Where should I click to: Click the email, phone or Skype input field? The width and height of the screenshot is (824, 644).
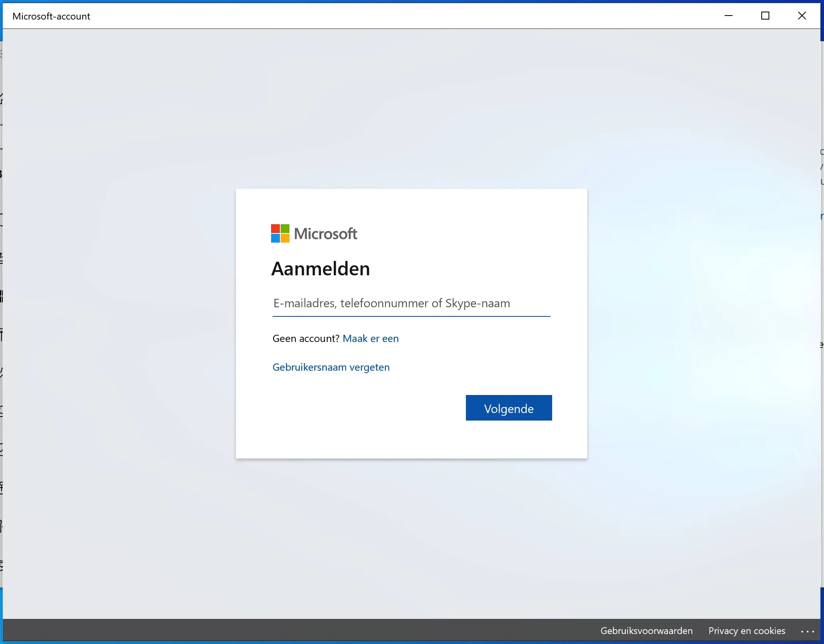pyautogui.click(x=411, y=304)
